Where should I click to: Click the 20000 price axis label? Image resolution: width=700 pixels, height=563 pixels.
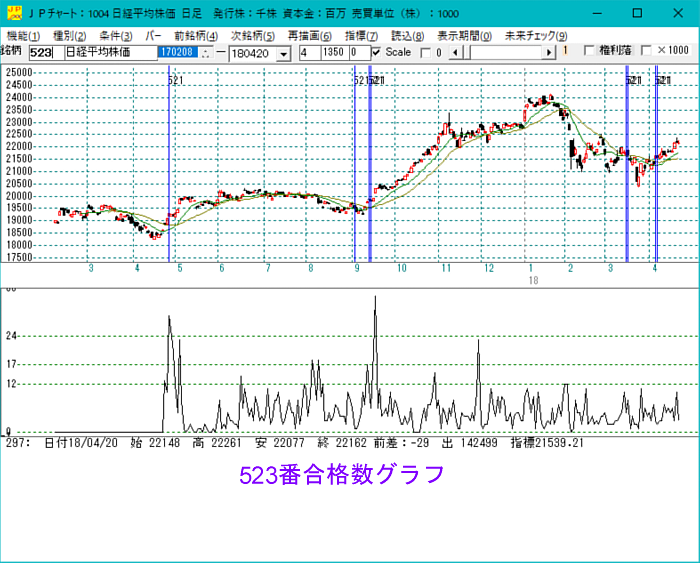click(x=19, y=196)
